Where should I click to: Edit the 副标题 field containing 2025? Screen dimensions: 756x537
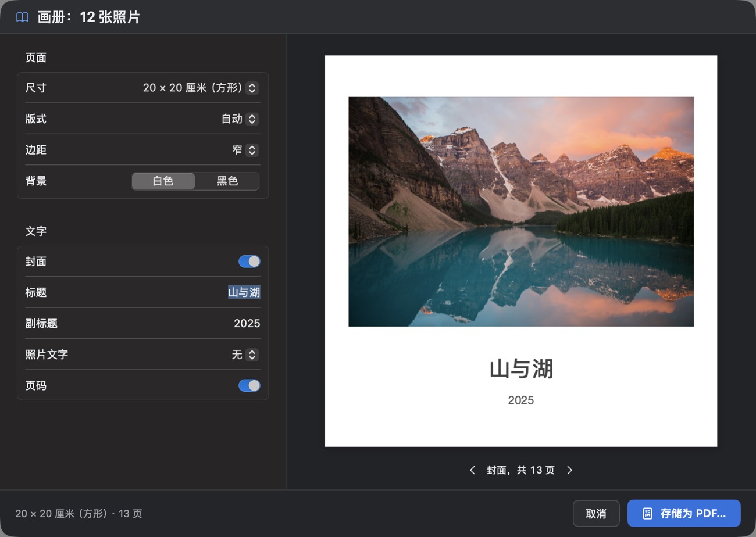pyautogui.click(x=247, y=323)
